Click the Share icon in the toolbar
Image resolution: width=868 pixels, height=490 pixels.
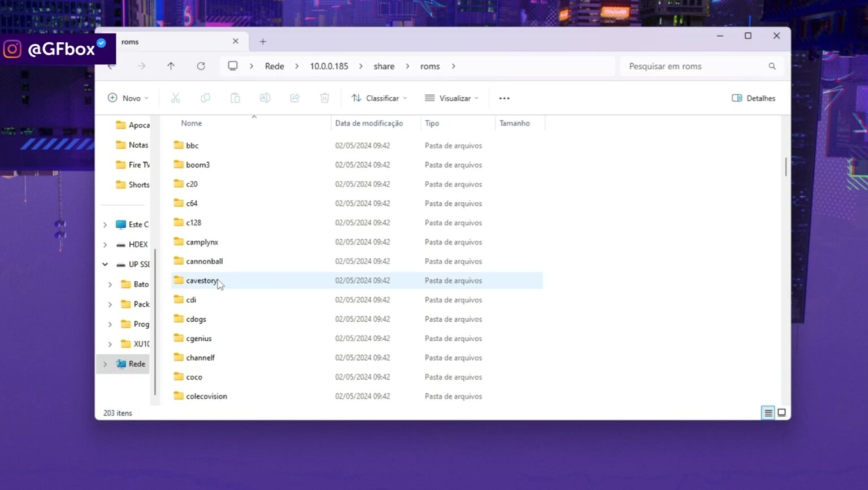pyautogui.click(x=294, y=98)
